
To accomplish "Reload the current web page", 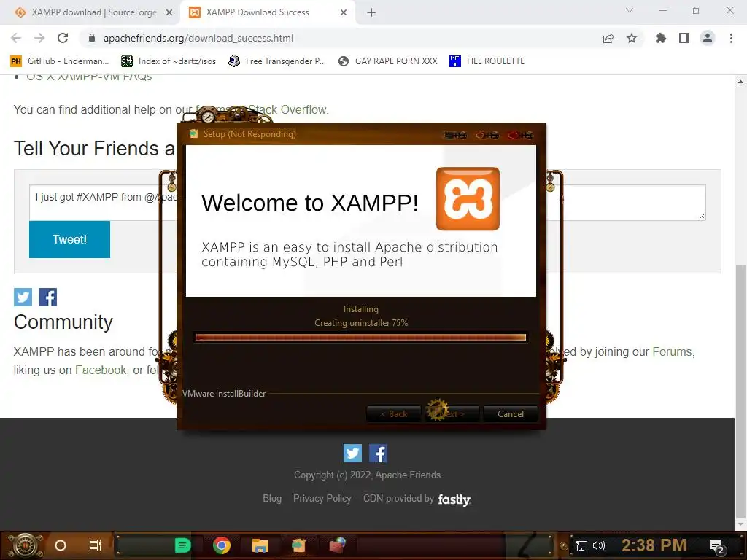I will [x=63, y=38].
